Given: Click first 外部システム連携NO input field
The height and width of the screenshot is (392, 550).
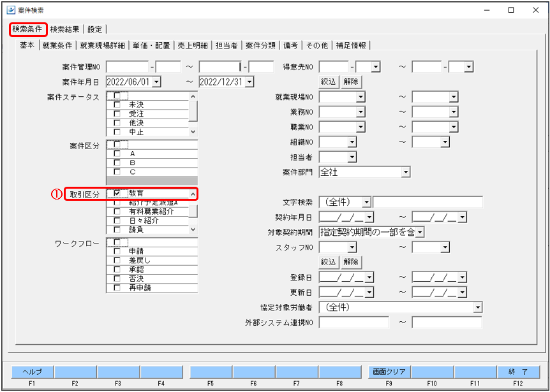Looking at the screenshot, I should [x=354, y=323].
